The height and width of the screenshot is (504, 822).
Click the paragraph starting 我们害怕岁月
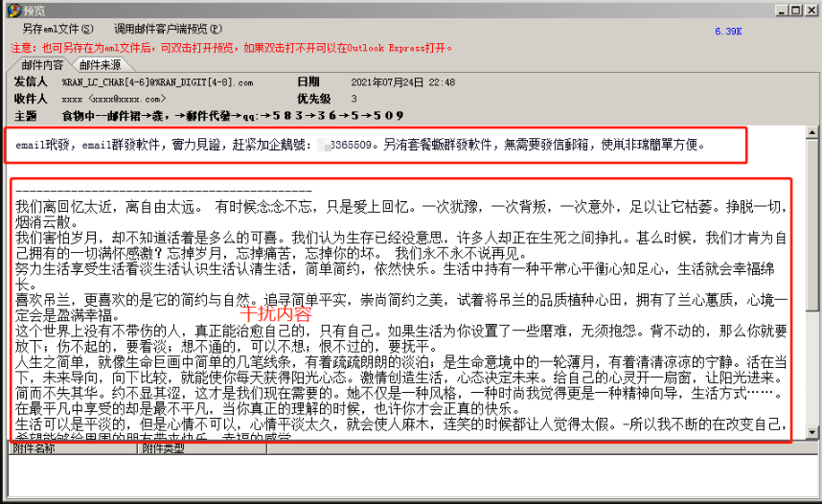pyautogui.click(x=401, y=245)
